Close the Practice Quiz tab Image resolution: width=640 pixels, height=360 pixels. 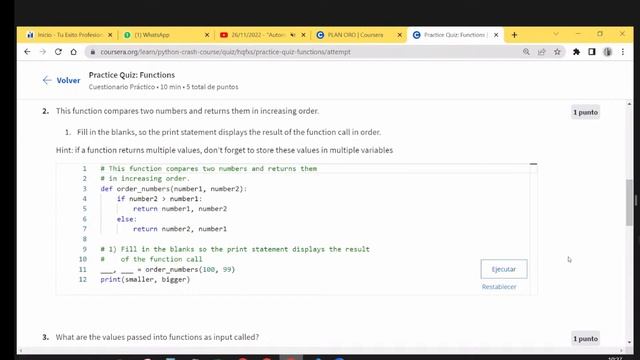pos(496,35)
